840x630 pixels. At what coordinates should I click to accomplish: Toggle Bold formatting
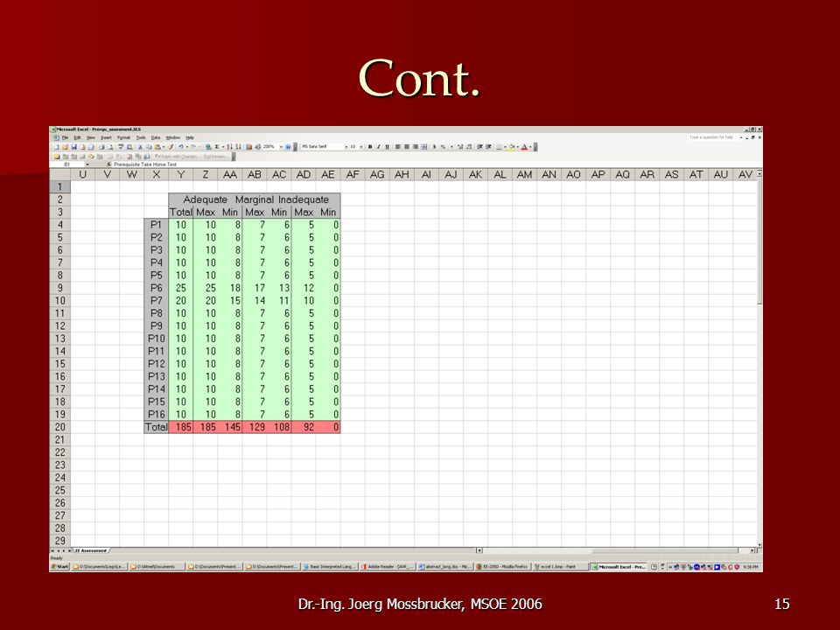(370, 147)
